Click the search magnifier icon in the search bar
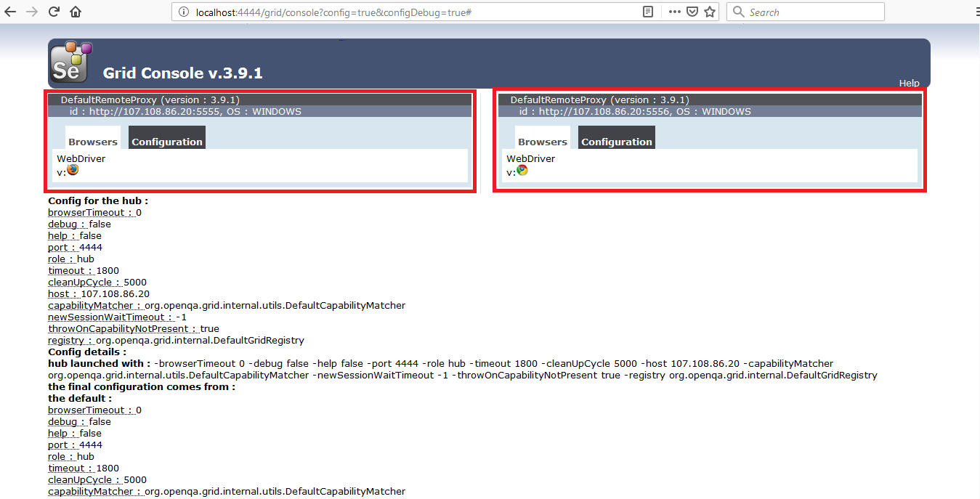Screen dimensions: 980x499 coord(737,12)
